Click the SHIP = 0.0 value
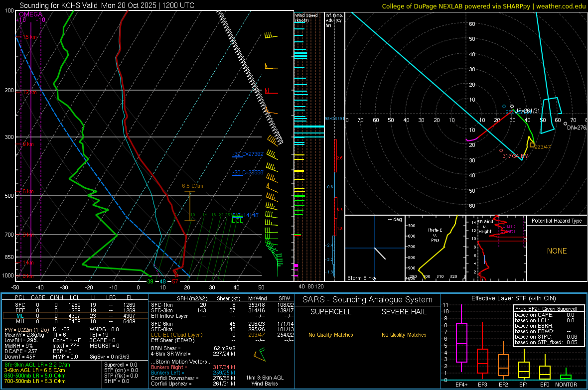Image resolution: width=588 pixels, height=390 pixels. pos(117,381)
